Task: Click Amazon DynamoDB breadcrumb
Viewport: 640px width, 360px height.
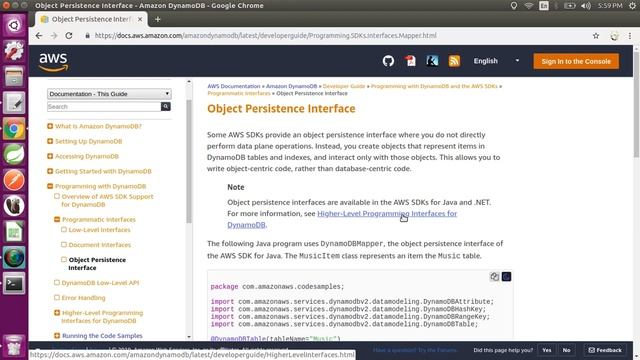Action: [x=291, y=86]
